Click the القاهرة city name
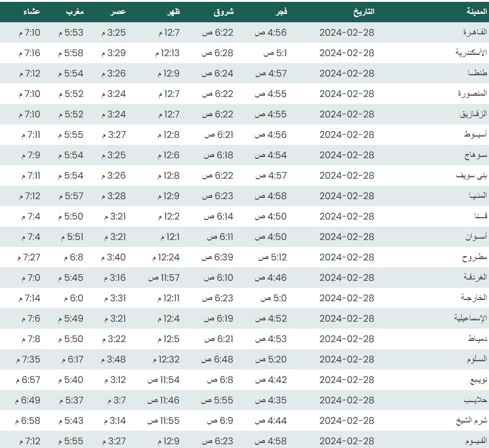 (474, 32)
